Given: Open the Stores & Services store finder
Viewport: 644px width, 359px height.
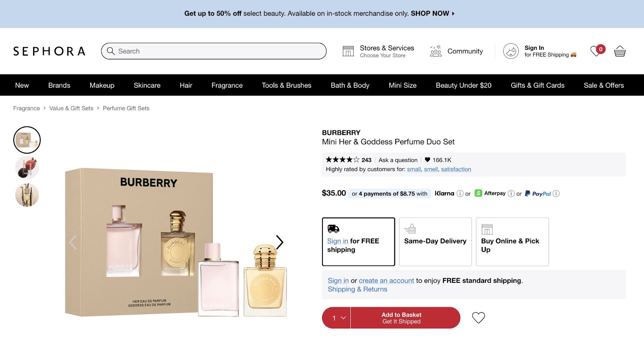Looking at the screenshot, I should 349,51.
